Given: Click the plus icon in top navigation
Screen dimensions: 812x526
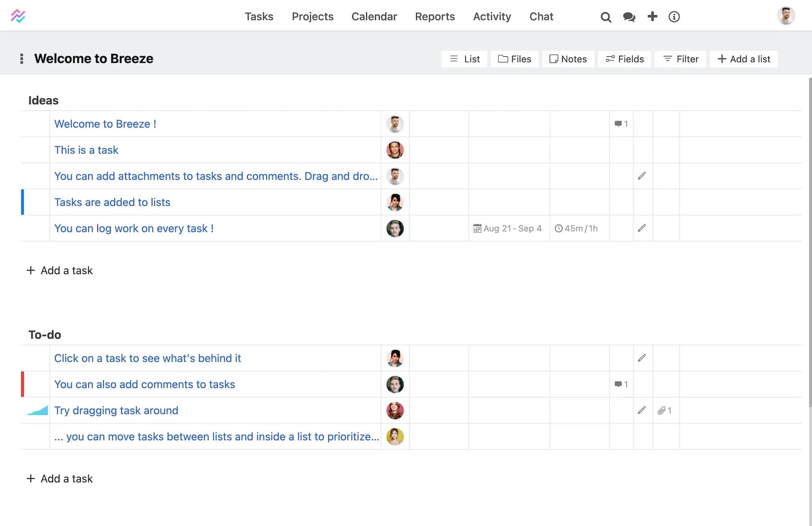Looking at the screenshot, I should pyautogui.click(x=652, y=17).
